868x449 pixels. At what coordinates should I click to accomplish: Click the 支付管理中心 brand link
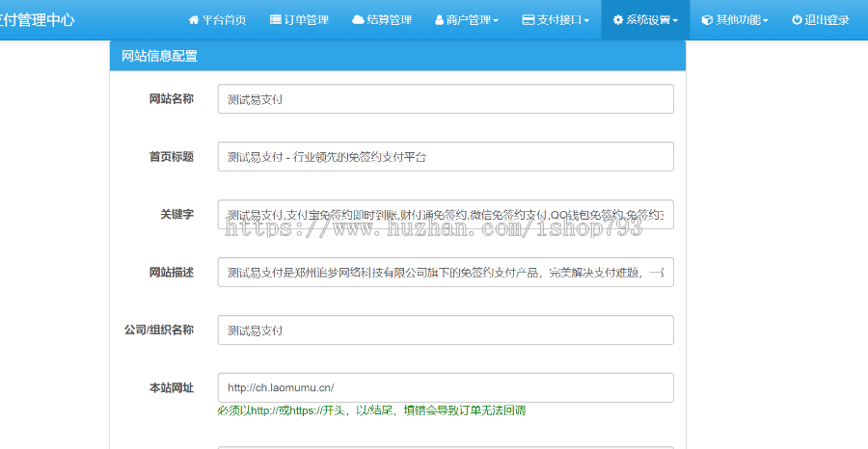click(x=37, y=20)
